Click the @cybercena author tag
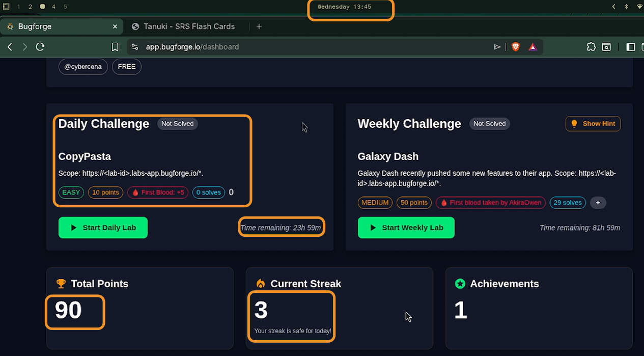The image size is (644, 356). [x=83, y=67]
